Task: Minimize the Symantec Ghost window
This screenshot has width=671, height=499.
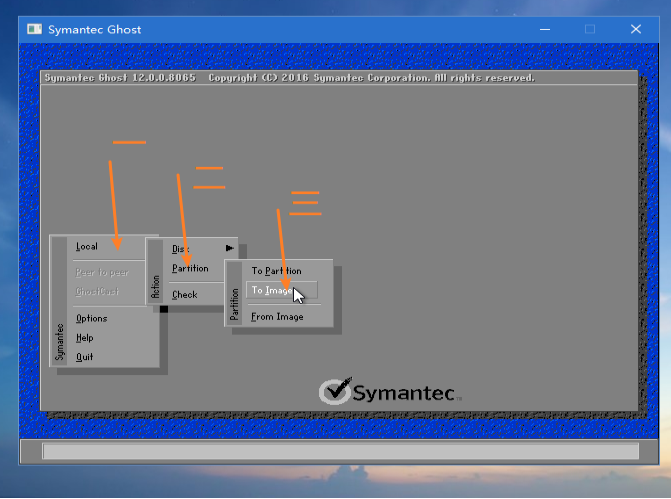Action: coord(545,29)
